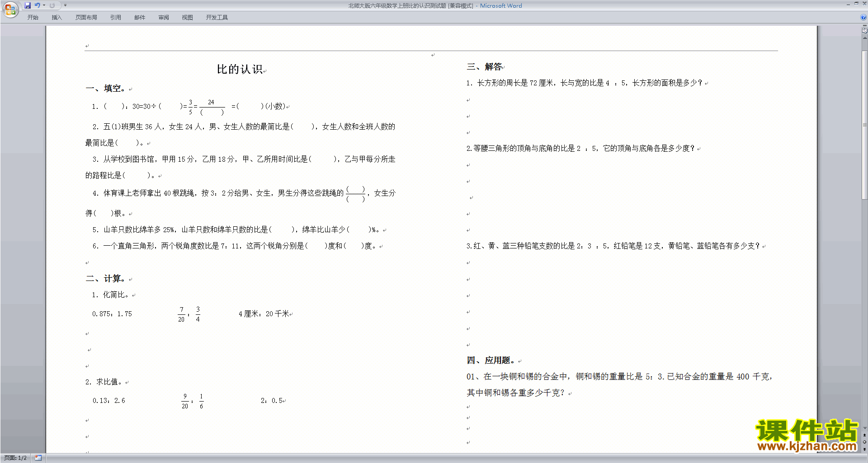Click the line about 铜和锡的合金
The width and height of the screenshot is (868, 463).
[x=619, y=377]
